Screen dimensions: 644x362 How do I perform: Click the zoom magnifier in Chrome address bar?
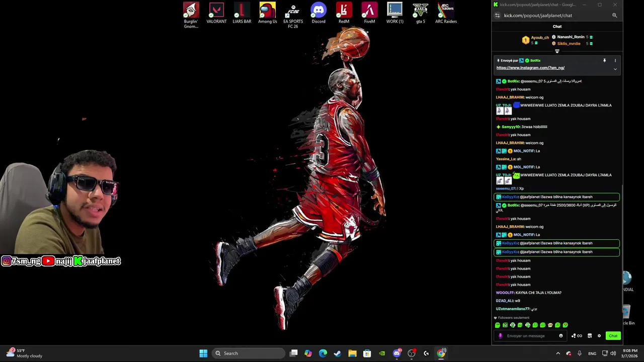click(614, 16)
